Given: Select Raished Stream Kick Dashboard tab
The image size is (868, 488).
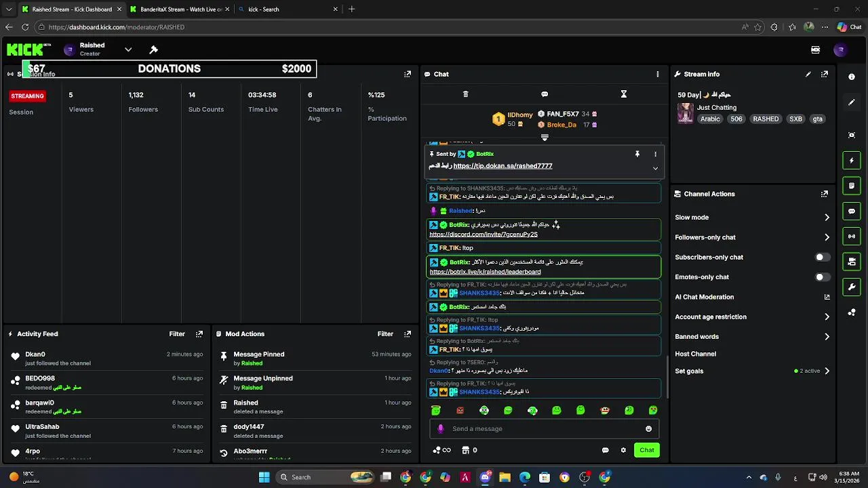Looking at the screenshot, I should click(x=71, y=9).
